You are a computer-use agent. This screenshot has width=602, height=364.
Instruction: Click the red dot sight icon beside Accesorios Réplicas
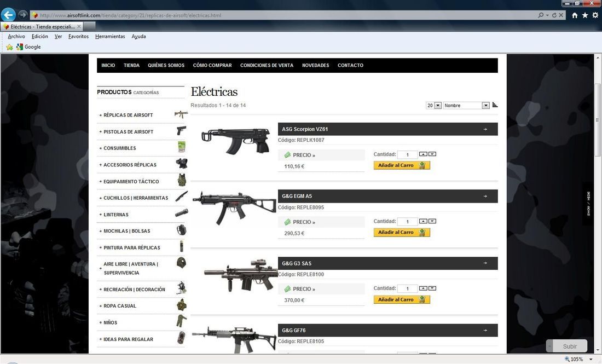coord(182,164)
